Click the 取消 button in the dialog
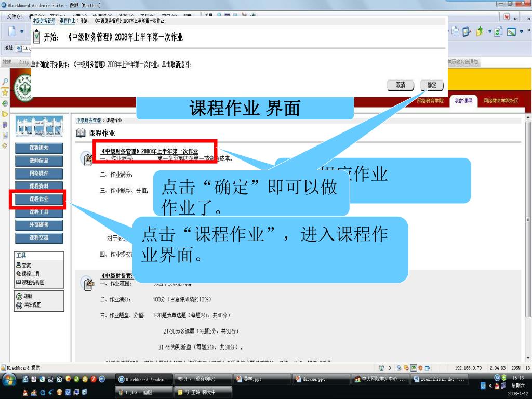The width and height of the screenshot is (532, 399). 400,86
